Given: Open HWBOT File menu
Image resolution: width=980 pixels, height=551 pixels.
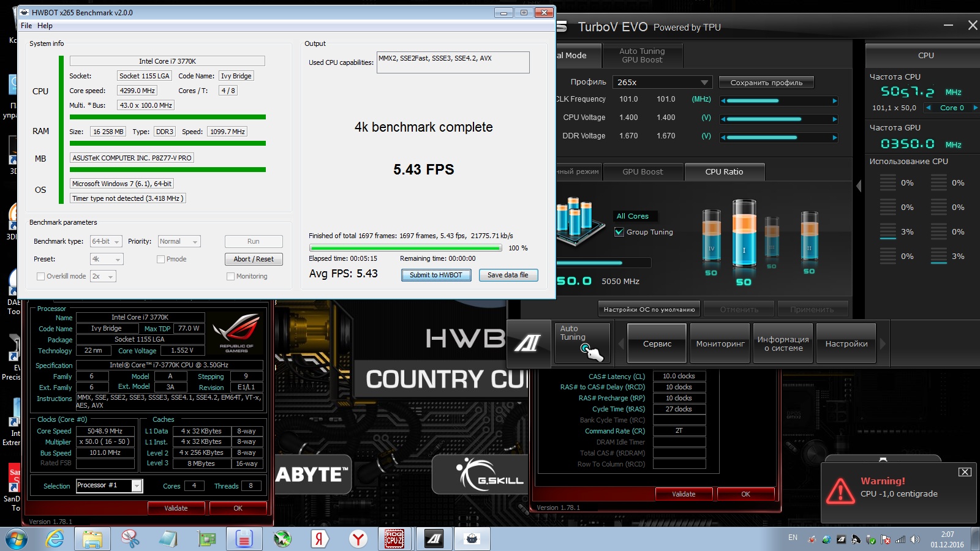Looking at the screenshot, I should point(26,26).
